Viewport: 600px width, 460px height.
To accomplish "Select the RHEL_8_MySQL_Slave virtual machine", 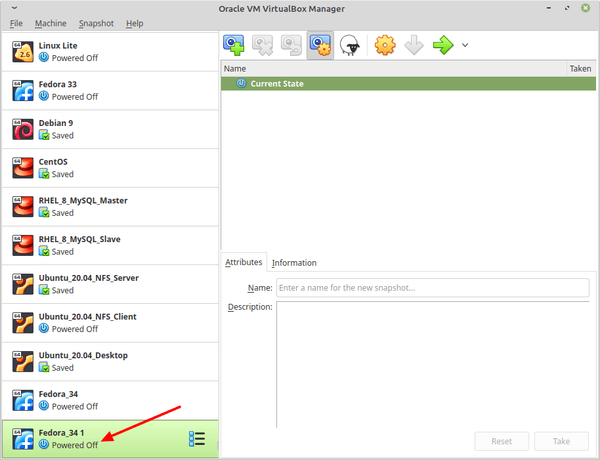I will coord(110,245).
